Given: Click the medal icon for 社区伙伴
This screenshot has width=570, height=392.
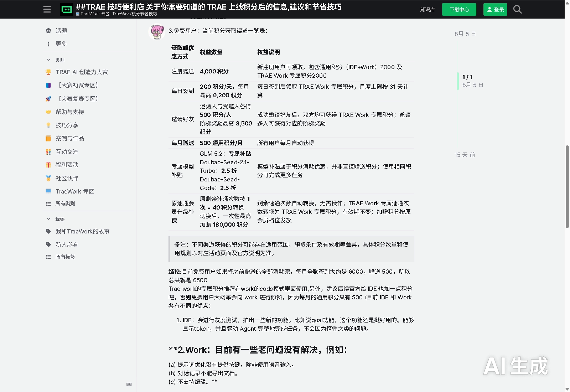Looking at the screenshot, I should pyautogui.click(x=48, y=178).
